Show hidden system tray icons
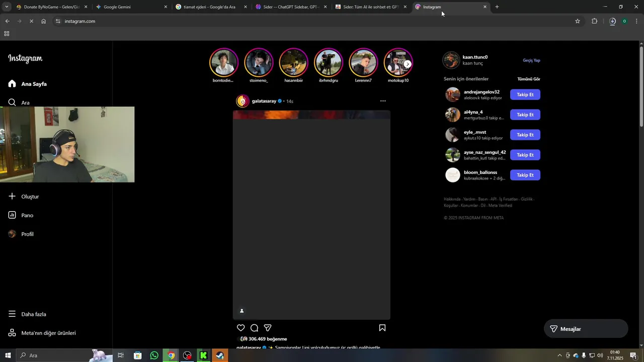The image size is (644, 362). [559, 355]
